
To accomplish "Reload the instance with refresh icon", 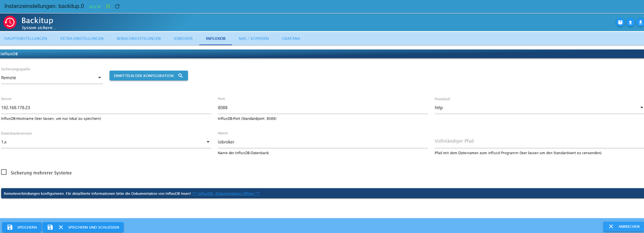I will (x=118, y=6).
